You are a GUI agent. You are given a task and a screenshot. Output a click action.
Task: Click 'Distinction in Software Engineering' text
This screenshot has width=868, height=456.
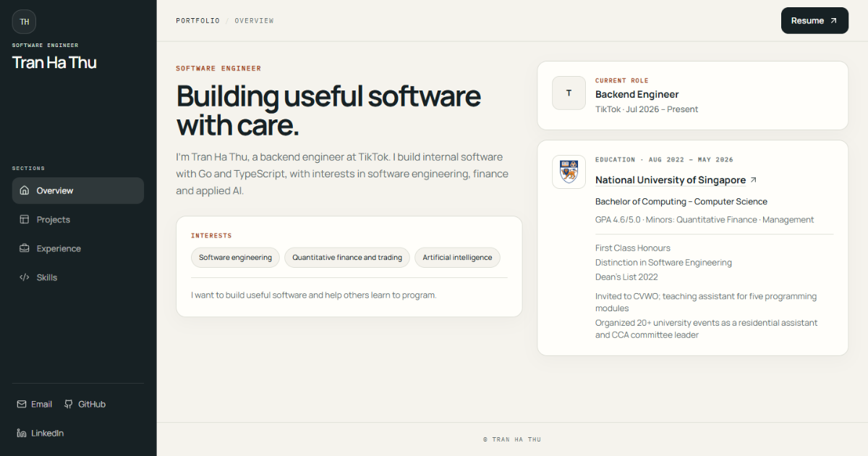pos(663,263)
